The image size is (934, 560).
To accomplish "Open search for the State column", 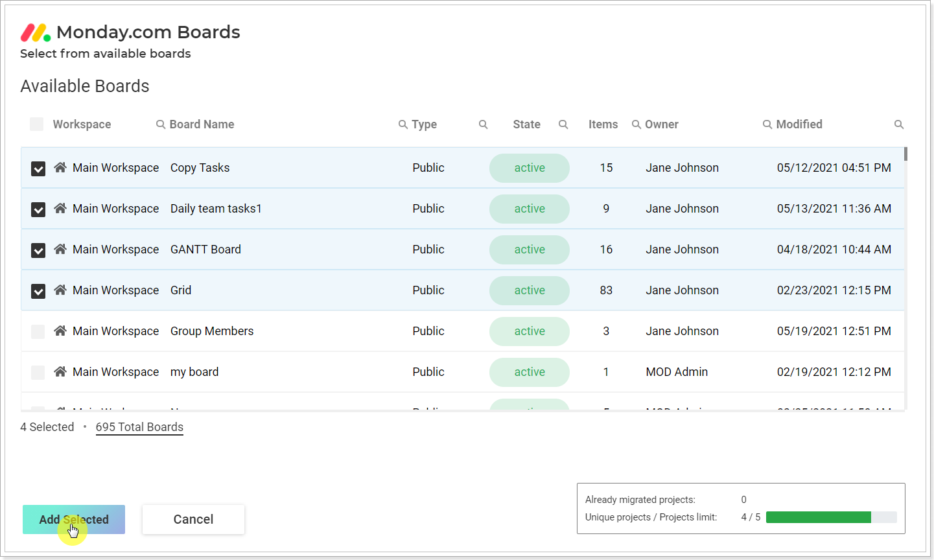I will 484,124.
